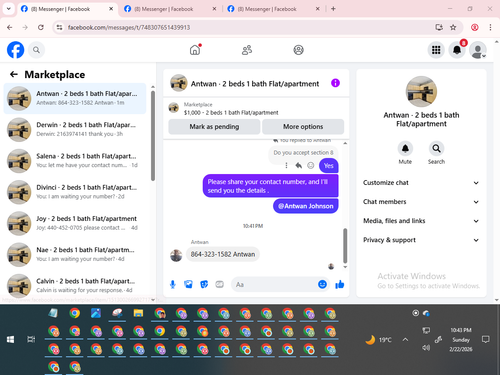Open the emoji picker in message box
500x375 pixels.
322,284
